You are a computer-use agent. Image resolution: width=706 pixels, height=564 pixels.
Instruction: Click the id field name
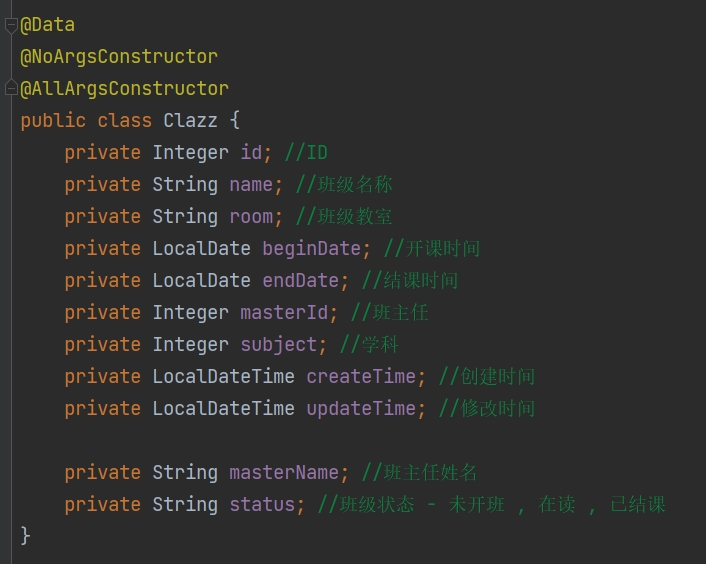pos(250,153)
